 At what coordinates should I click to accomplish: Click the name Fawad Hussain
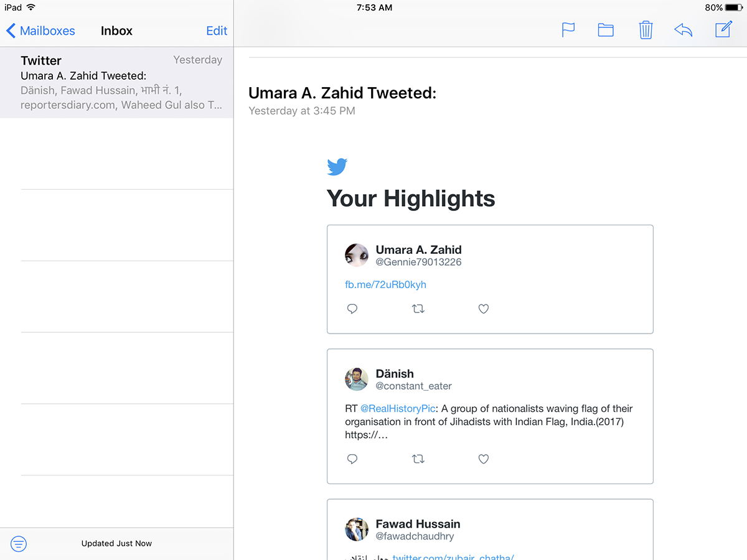[x=418, y=523]
